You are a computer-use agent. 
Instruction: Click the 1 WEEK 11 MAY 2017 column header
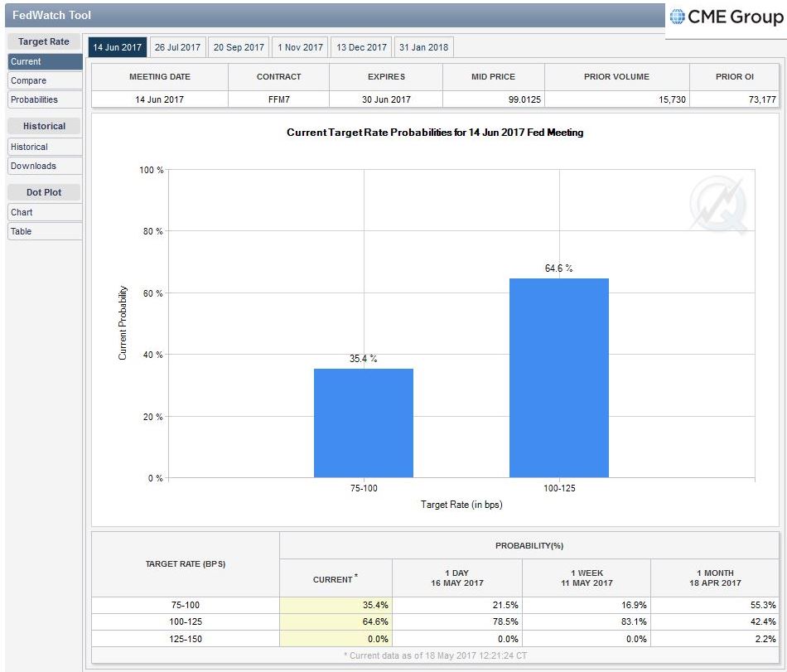(x=587, y=578)
